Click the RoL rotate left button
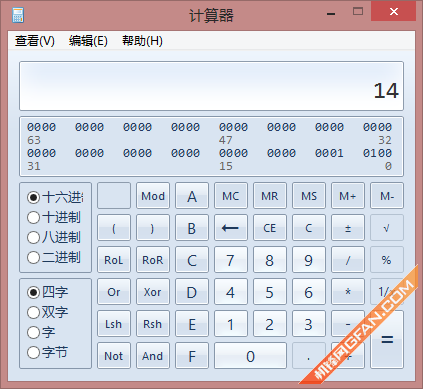The width and height of the screenshot is (423, 389). pos(114,260)
